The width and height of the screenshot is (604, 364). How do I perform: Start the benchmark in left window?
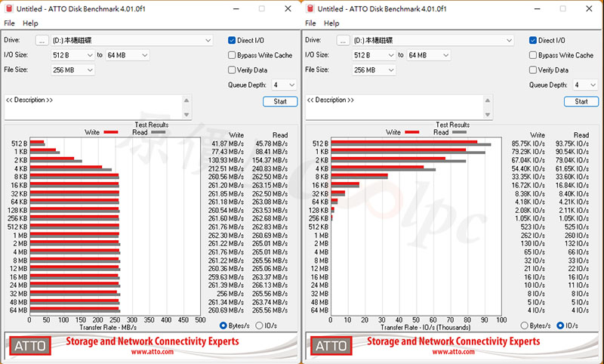pyautogui.click(x=280, y=102)
